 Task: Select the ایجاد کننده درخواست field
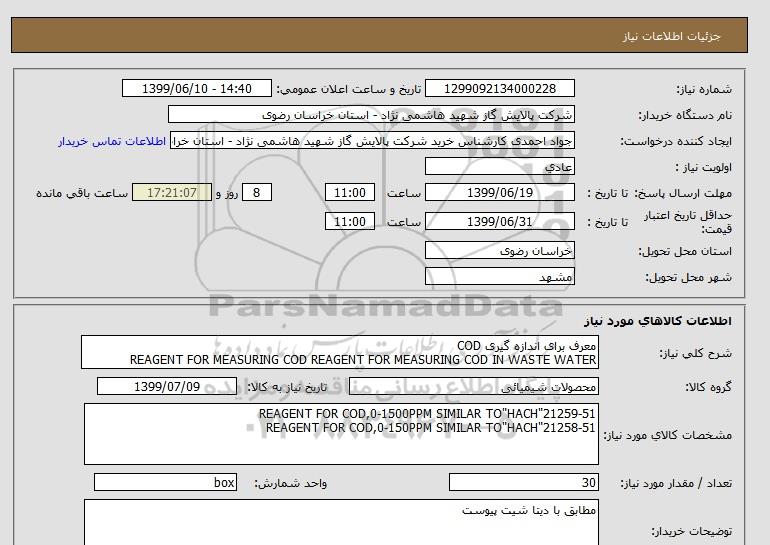point(373,141)
